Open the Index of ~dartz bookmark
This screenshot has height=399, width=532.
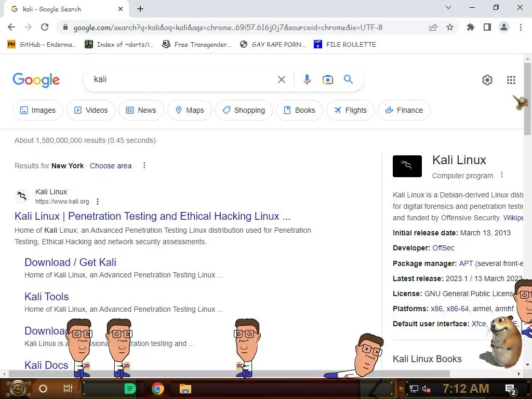click(x=119, y=45)
